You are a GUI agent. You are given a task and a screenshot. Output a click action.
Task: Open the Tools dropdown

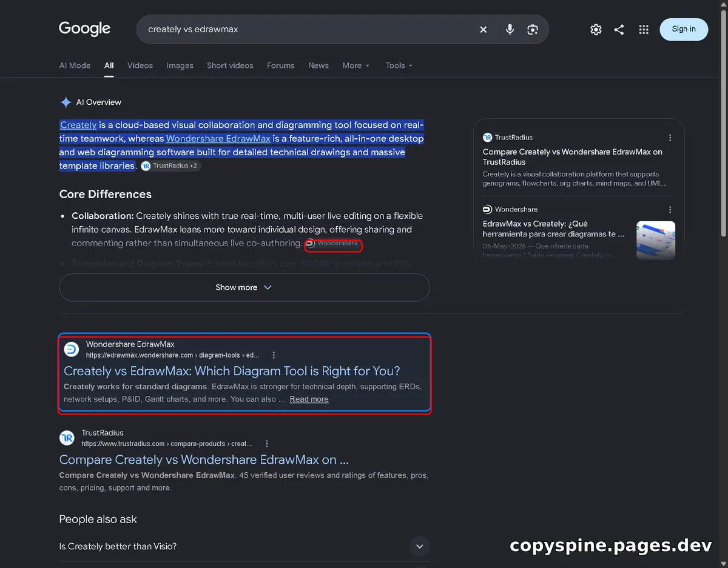(x=399, y=65)
